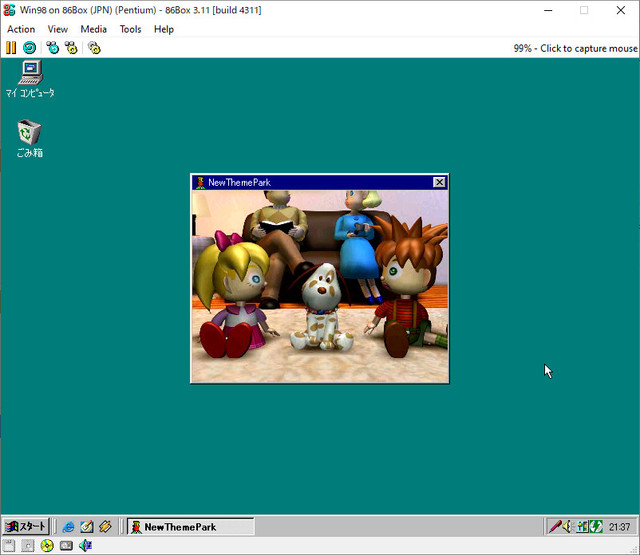Click the CD-ROM disc status bar icon

pyautogui.click(x=47, y=546)
